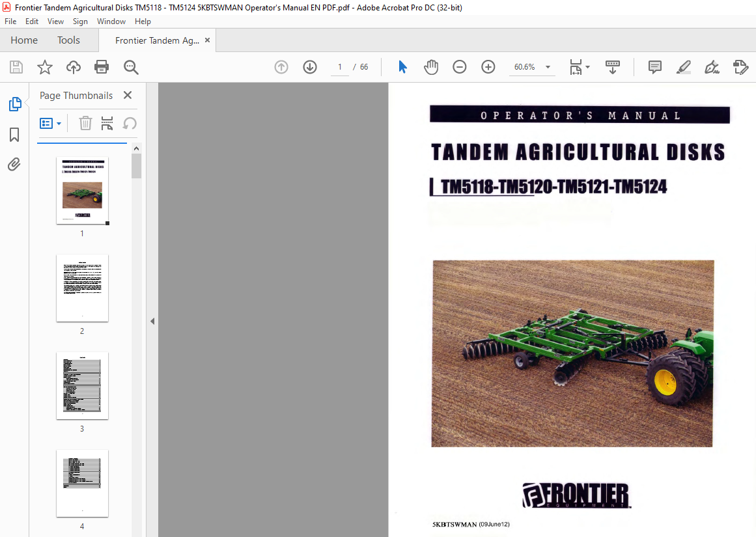Click thumbnail scrollbar up arrow
Screen dimensions: 756x537
(x=137, y=148)
